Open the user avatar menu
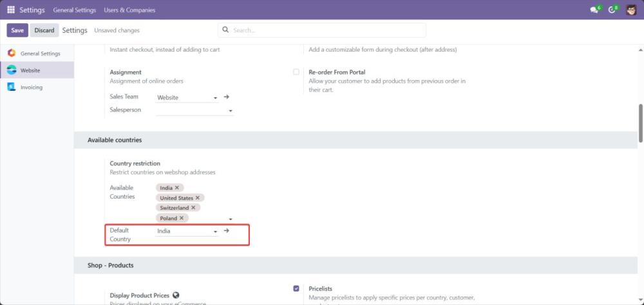This screenshot has height=305, width=644. (x=631, y=10)
